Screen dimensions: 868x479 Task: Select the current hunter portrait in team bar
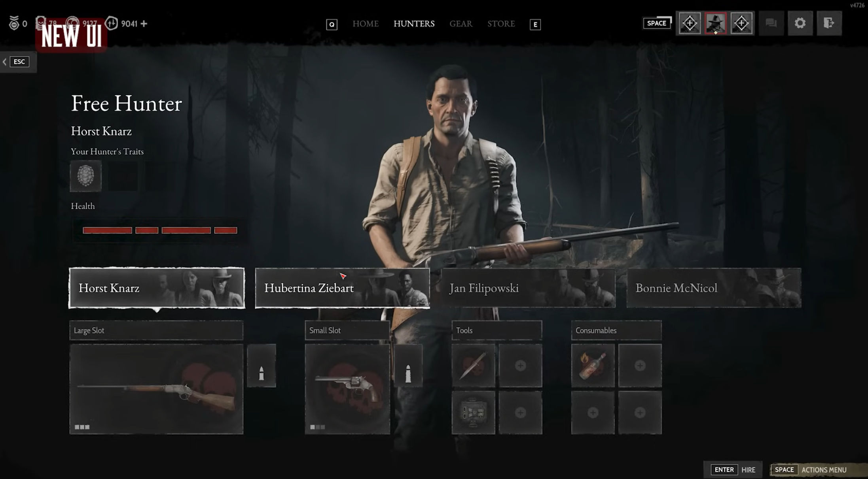715,23
